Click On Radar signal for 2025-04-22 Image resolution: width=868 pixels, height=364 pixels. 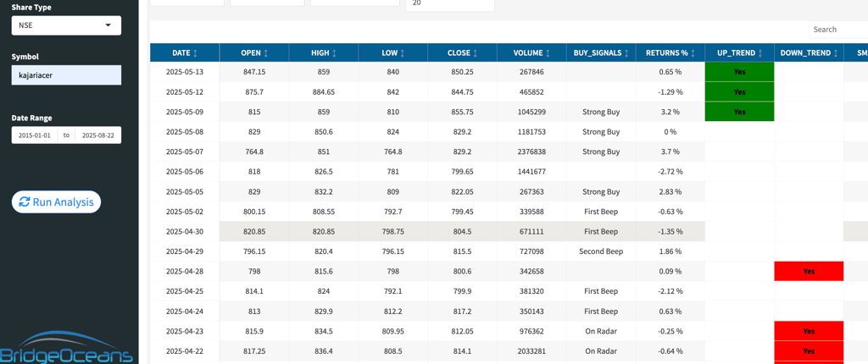[x=601, y=350]
